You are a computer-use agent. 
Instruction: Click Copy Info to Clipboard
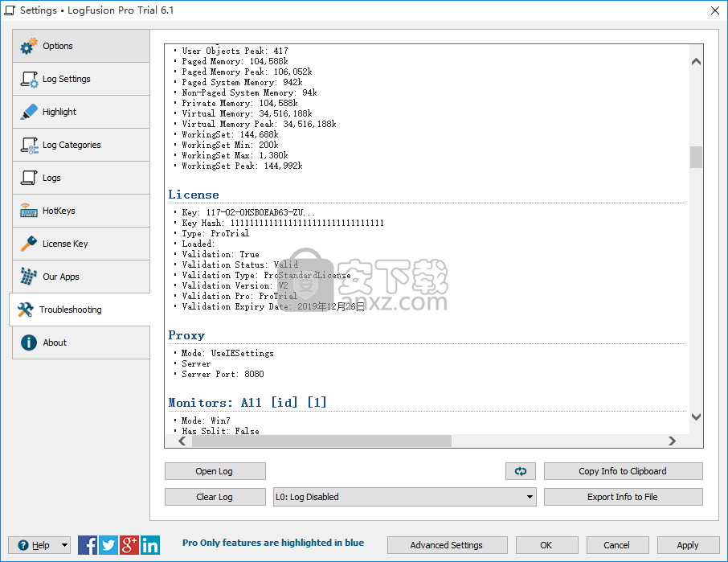(x=623, y=471)
